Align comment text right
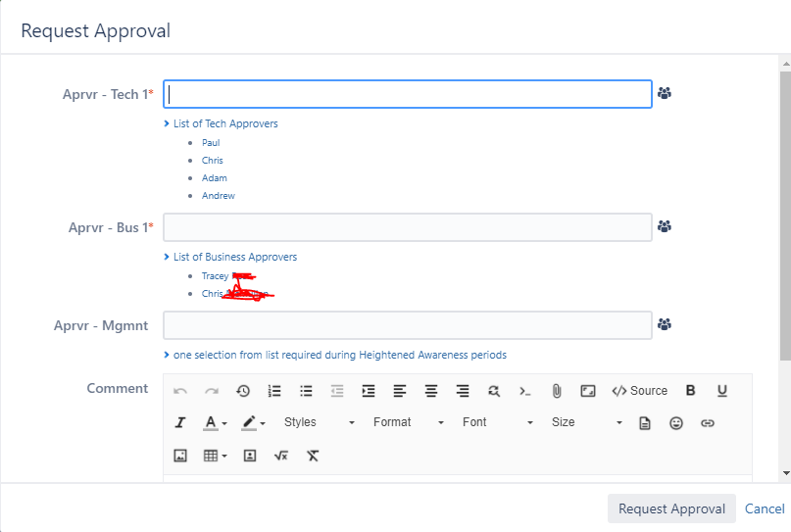 [x=462, y=391]
